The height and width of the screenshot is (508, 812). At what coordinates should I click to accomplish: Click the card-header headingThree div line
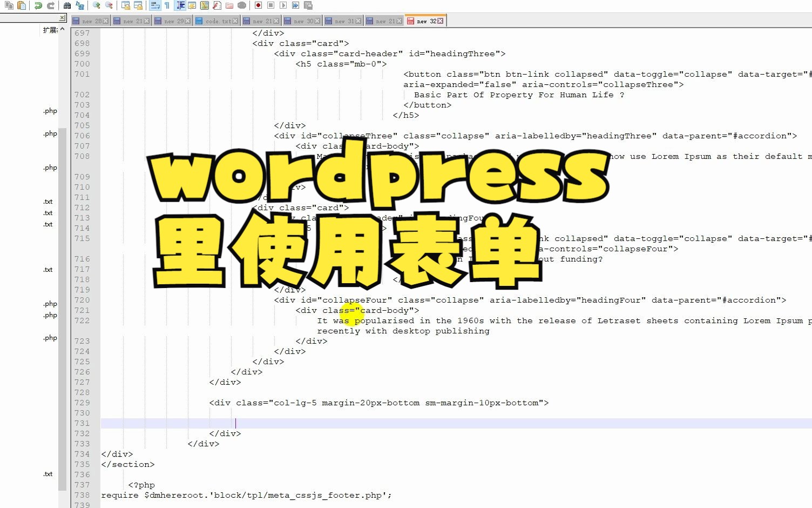(390, 54)
